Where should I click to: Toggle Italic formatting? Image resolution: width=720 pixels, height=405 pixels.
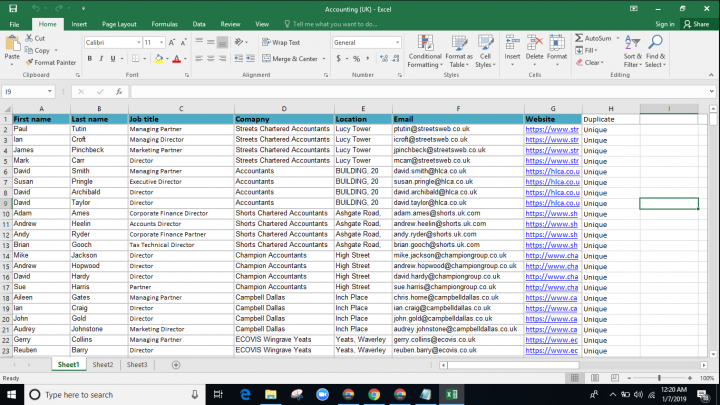(x=101, y=59)
